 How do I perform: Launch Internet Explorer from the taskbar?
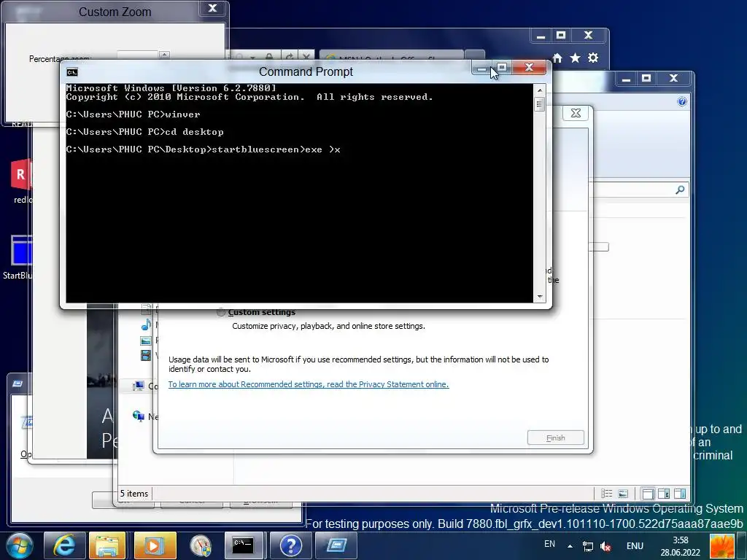coord(64,545)
